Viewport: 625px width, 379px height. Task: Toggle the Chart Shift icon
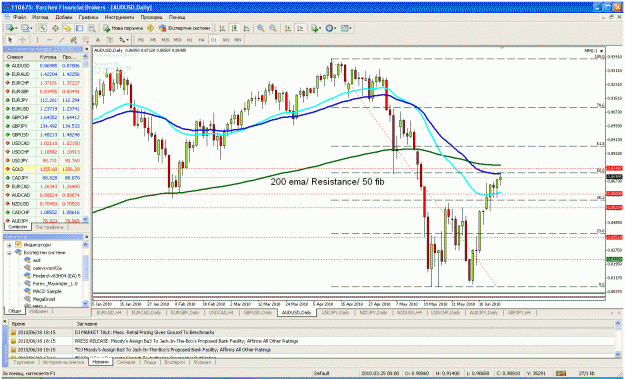pyautogui.click(x=300, y=28)
